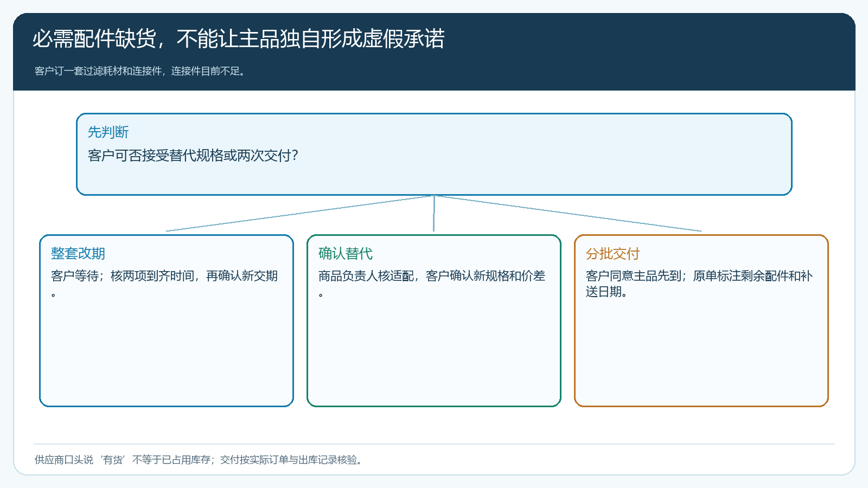Image resolution: width=868 pixels, height=488 pixels.
Task: Select the question 客户可否接受替代规格或两次交付？
Action: point(193,156)
